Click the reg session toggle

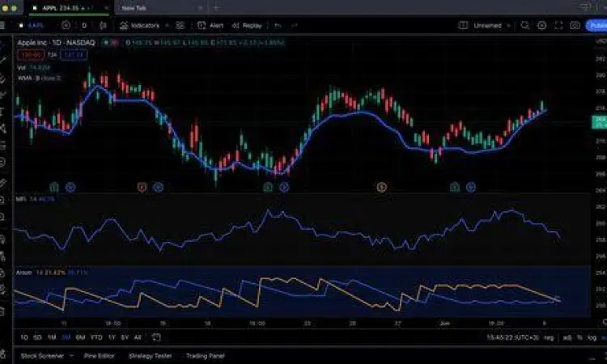[549, 337]
